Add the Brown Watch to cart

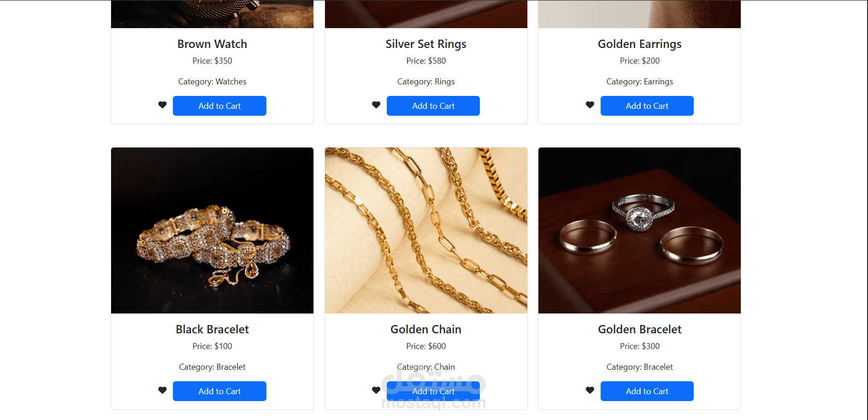pyautogui.click(x=219, y=106)
